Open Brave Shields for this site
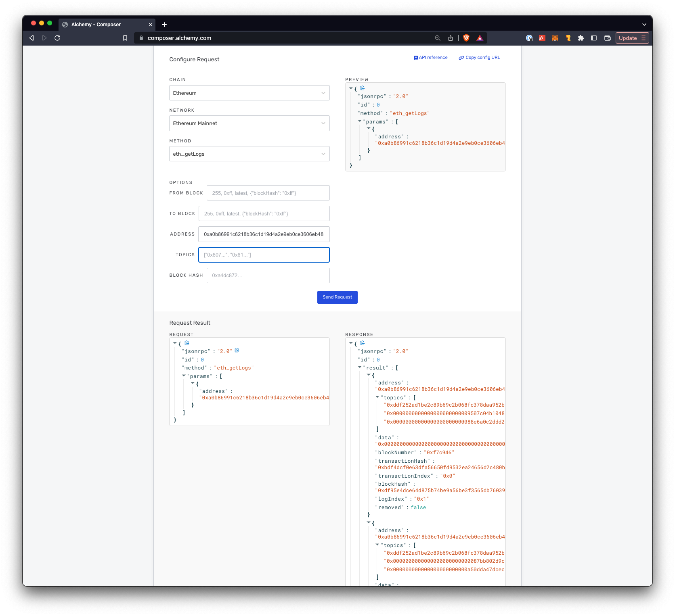Image resolution: width=675 pixels, height=616 pixels. pyautogui.click(x=465, y=38)
